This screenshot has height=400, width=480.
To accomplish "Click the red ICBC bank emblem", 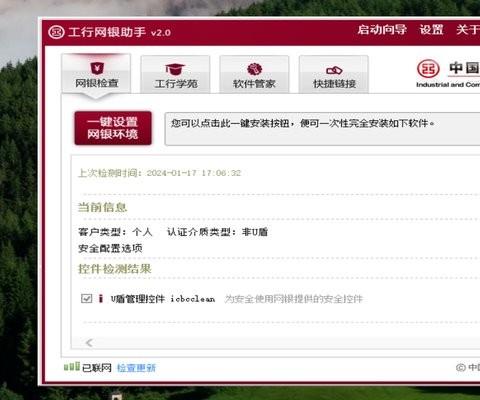I will [x=428, y=69].
